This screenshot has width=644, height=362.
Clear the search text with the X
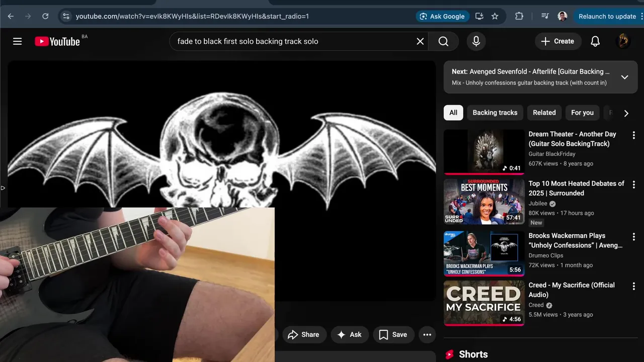click(421, 41)
